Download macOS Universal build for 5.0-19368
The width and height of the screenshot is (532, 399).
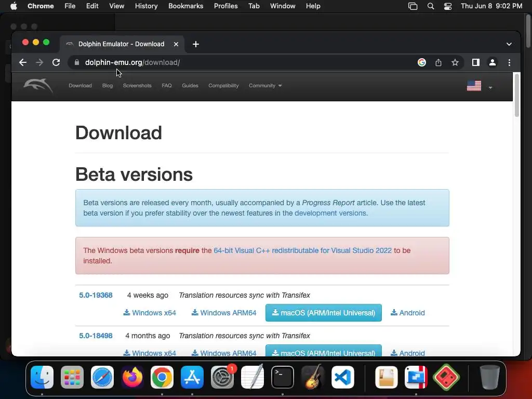pyautogui.click(x=324, y=313)
